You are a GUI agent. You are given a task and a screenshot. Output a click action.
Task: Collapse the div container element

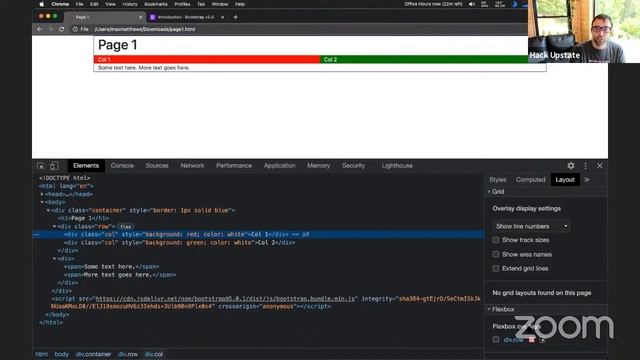[x=48, y=210]
